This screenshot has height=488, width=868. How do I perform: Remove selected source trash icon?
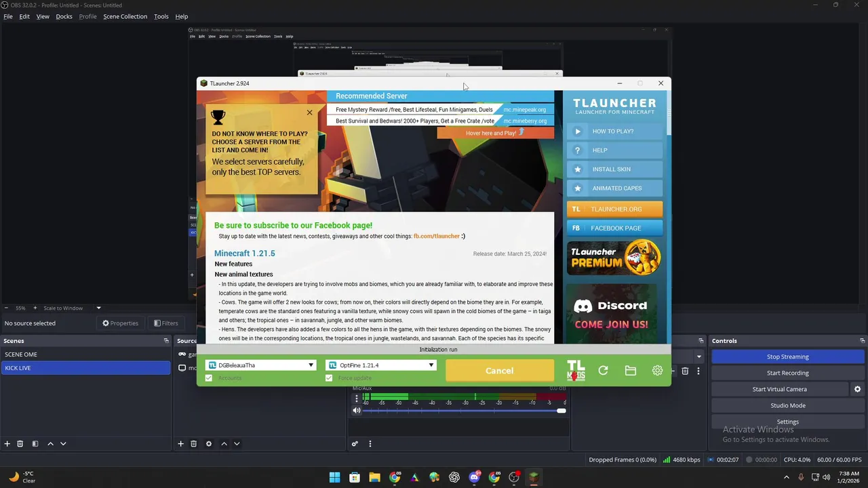[193, 444]
